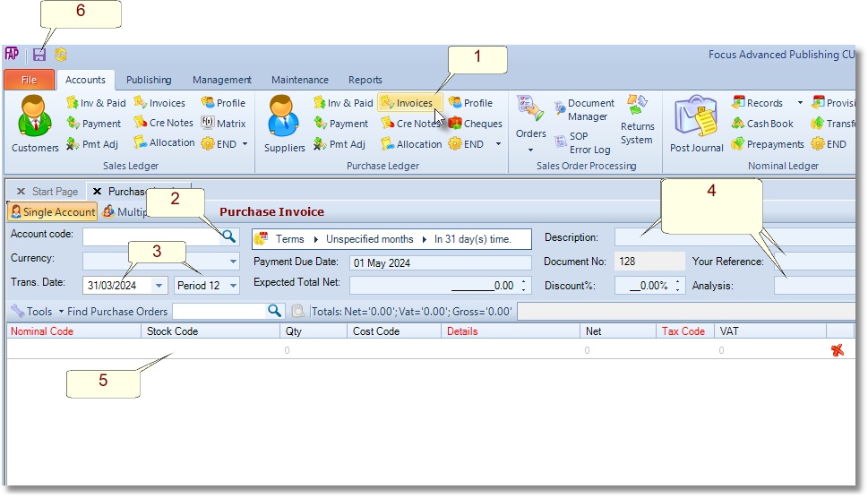Switch to the Management ribbon tab

(222, 80)
